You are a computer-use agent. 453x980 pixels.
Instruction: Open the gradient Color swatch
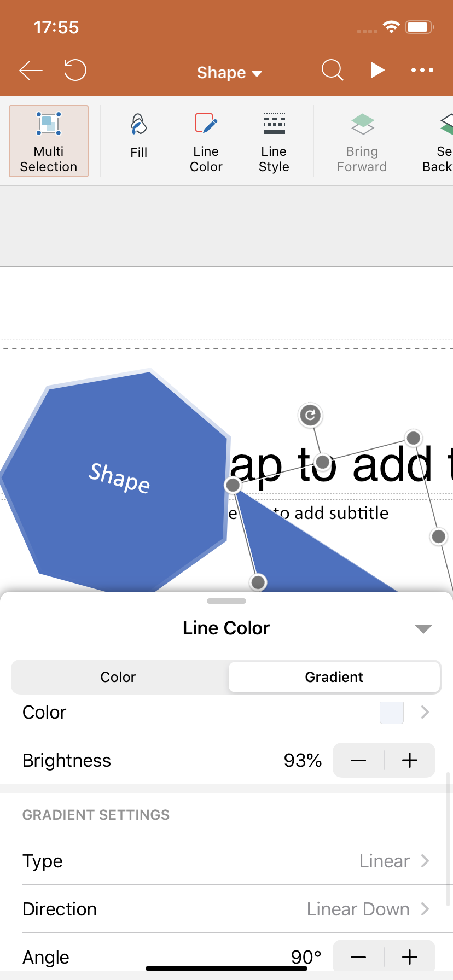pos(392,712)
